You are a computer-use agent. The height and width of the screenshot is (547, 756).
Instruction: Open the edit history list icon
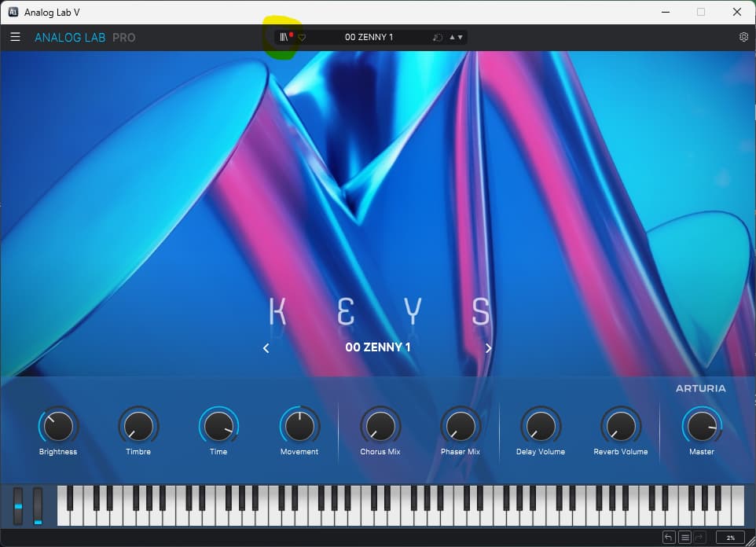(x=684, y=538)
